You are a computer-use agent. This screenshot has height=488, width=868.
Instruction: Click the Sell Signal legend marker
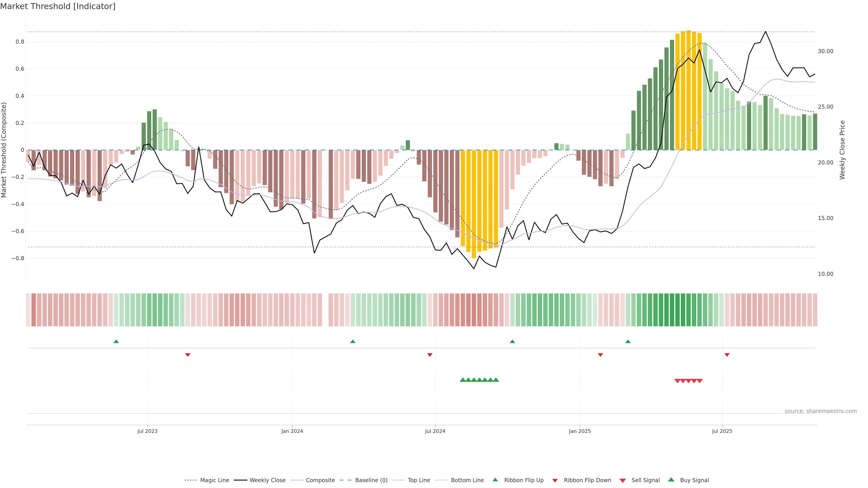coord(623,480)
